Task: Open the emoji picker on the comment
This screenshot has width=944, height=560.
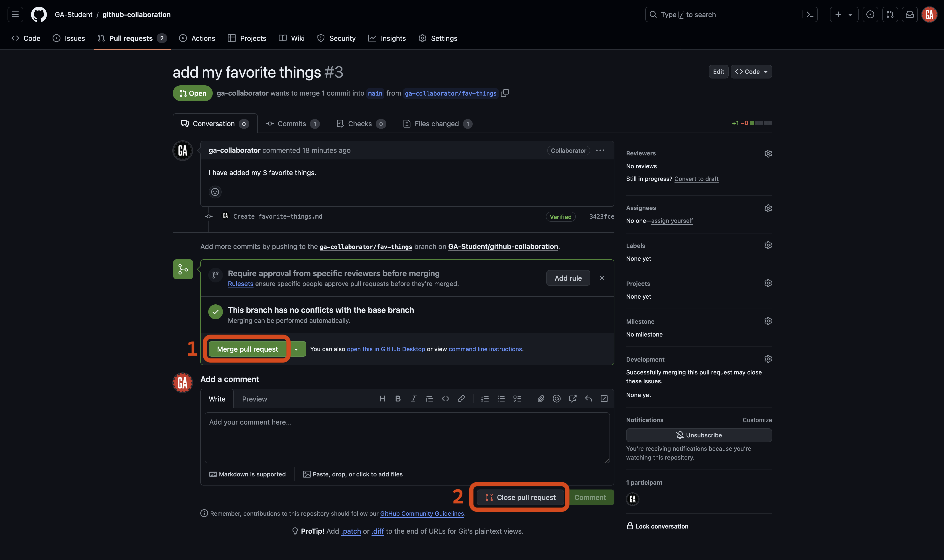Action: (215, 192)
